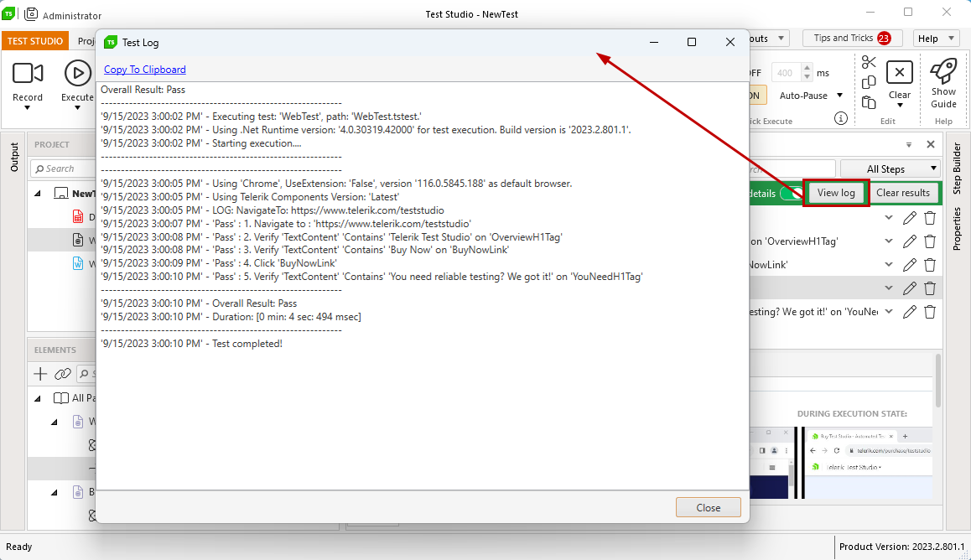Switch to the Proj ribbon tab
The image size is (971, 560).
coord(86,41)
